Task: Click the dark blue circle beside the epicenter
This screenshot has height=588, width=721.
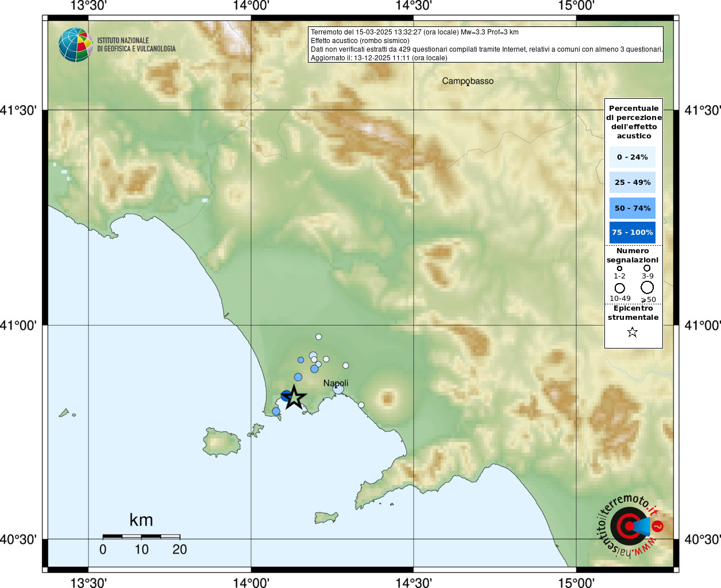Action: coord(286,396)
